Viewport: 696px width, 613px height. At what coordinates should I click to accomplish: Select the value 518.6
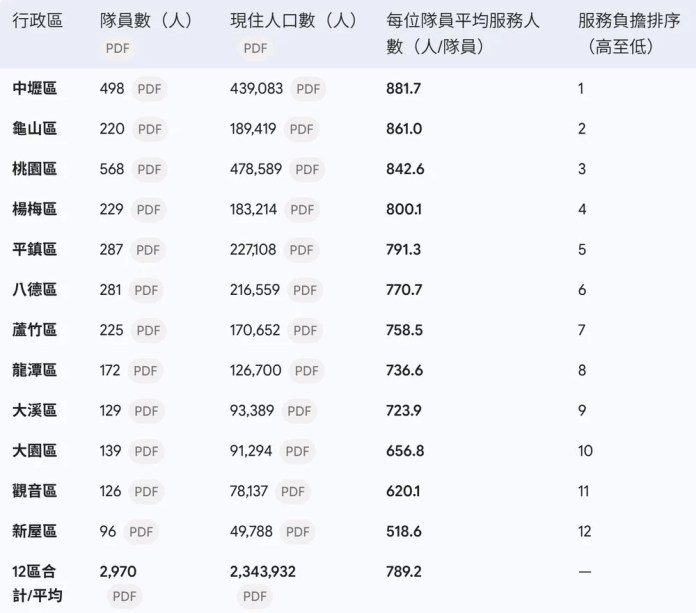coord(404,531)
